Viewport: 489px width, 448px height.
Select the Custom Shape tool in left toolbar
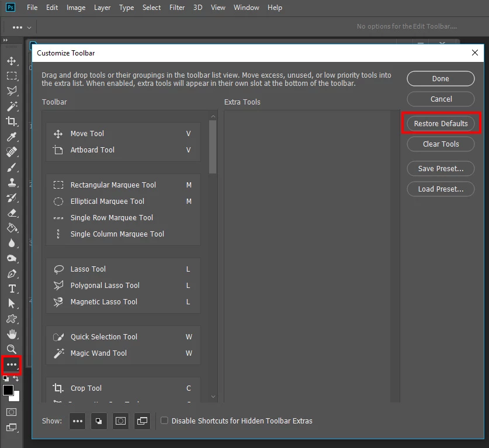(x=12, y=318)
